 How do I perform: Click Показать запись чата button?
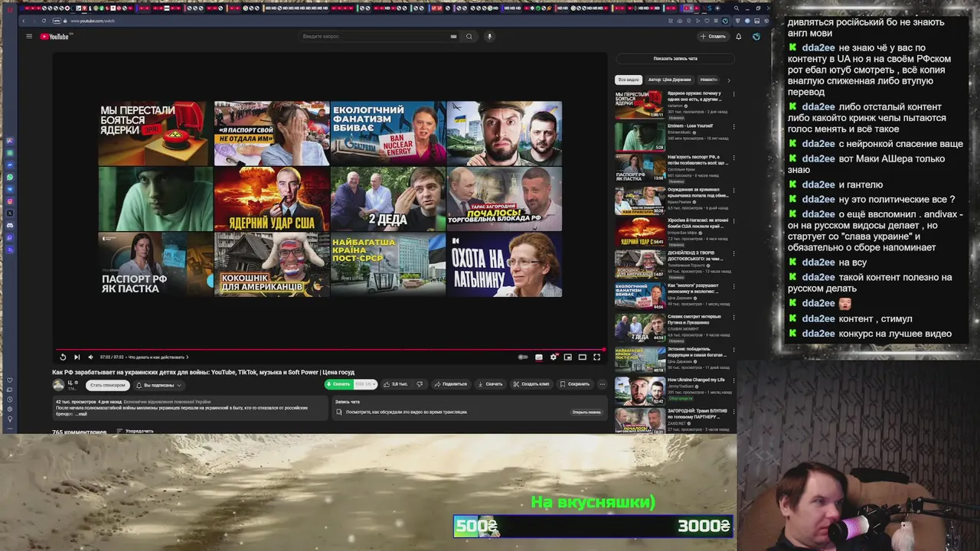click(675, 58)
